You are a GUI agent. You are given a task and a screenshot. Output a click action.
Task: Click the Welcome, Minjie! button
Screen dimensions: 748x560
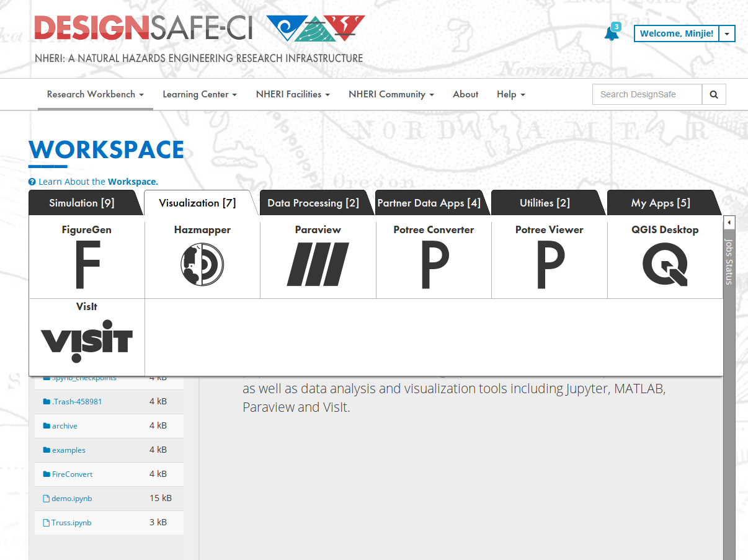pyautogui.click(x=677, y=33)
